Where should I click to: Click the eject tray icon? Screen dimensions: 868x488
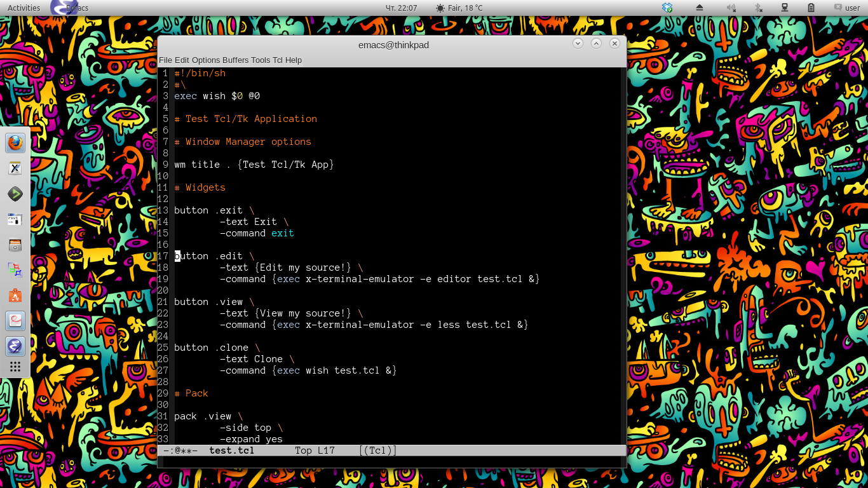point(700,8)
